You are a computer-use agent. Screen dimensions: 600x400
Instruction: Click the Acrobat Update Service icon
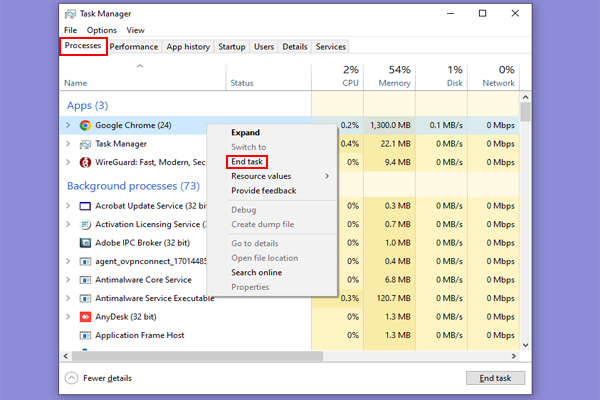click(x=85, y=206)
